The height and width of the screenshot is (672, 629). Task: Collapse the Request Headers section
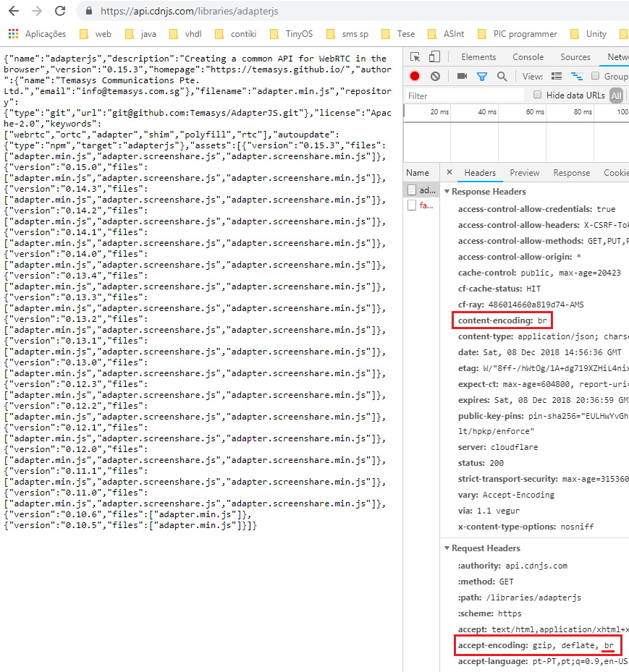coord(447,548)
